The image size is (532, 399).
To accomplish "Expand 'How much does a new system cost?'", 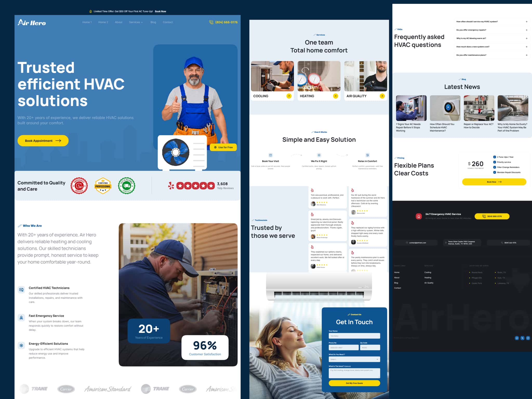I will (492, 47).
